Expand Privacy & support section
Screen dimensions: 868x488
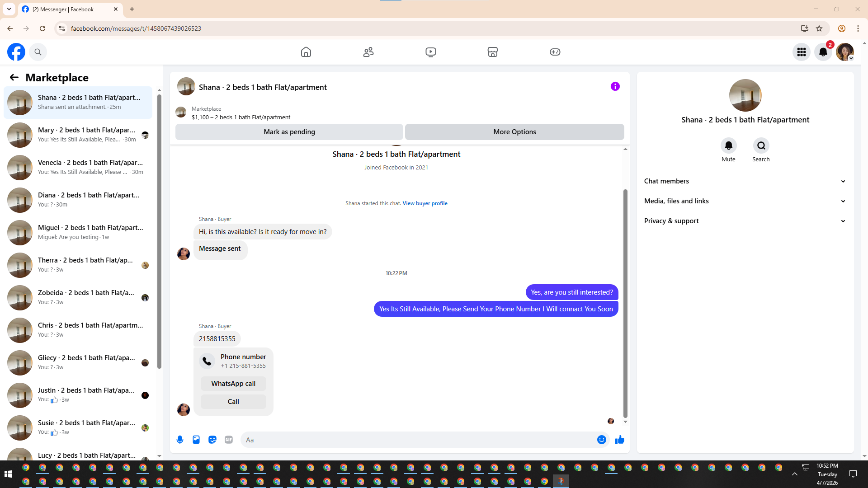pos(745,221)
